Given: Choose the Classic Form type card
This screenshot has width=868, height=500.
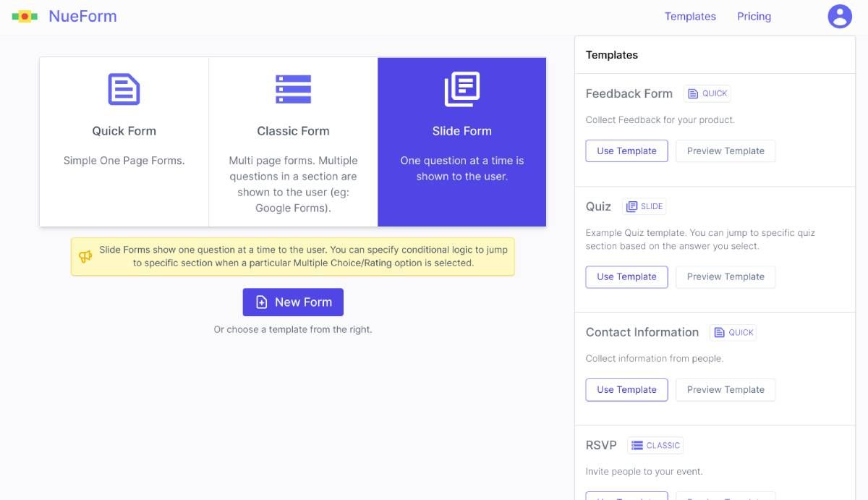Looking at the screenshot, I should point(293,142).
